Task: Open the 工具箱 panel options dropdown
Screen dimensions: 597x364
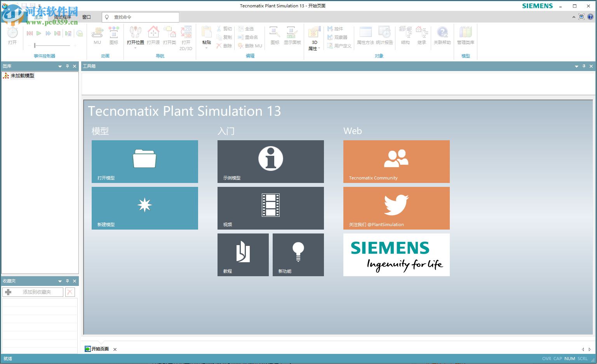Action: 576,66
